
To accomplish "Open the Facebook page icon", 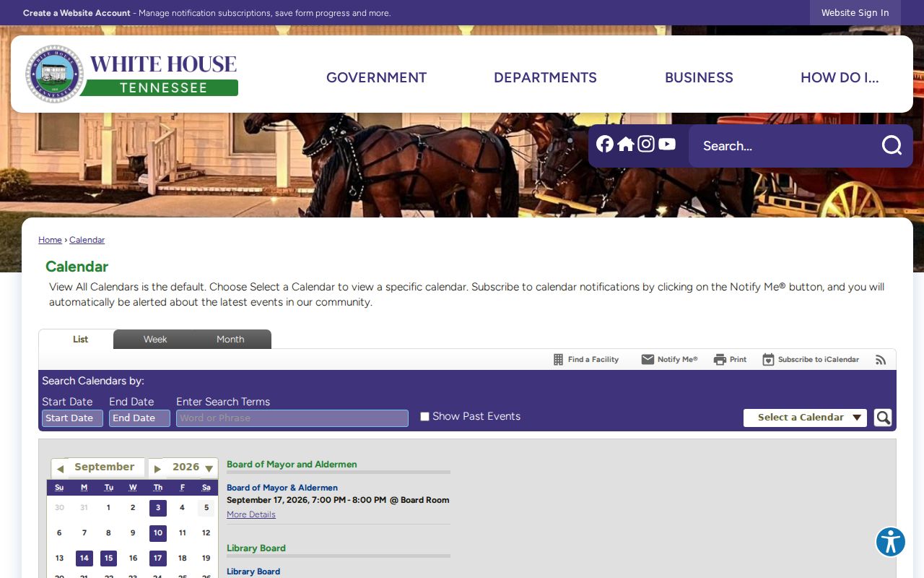I will coord(605,144).
